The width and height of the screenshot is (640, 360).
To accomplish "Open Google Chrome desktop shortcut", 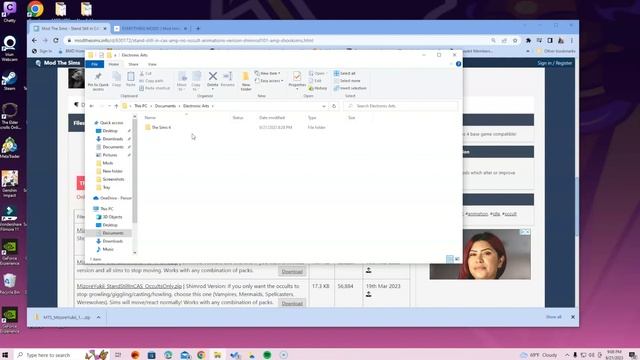I will pyautogui.click(x=35, y=10).
